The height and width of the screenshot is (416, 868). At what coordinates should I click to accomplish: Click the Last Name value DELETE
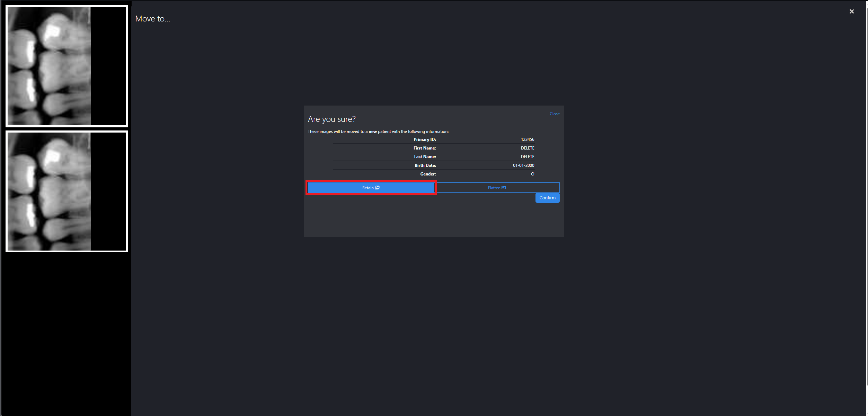[x=527, y=157]
